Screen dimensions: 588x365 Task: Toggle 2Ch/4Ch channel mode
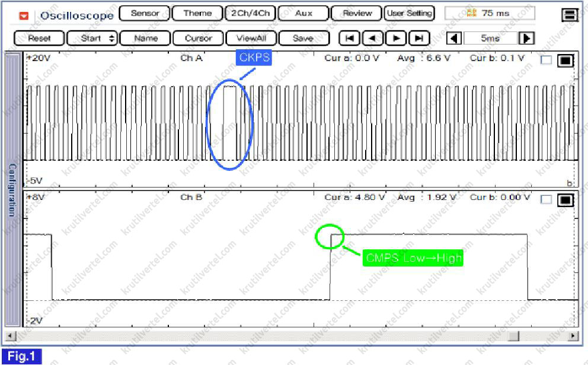click(250, 13)
